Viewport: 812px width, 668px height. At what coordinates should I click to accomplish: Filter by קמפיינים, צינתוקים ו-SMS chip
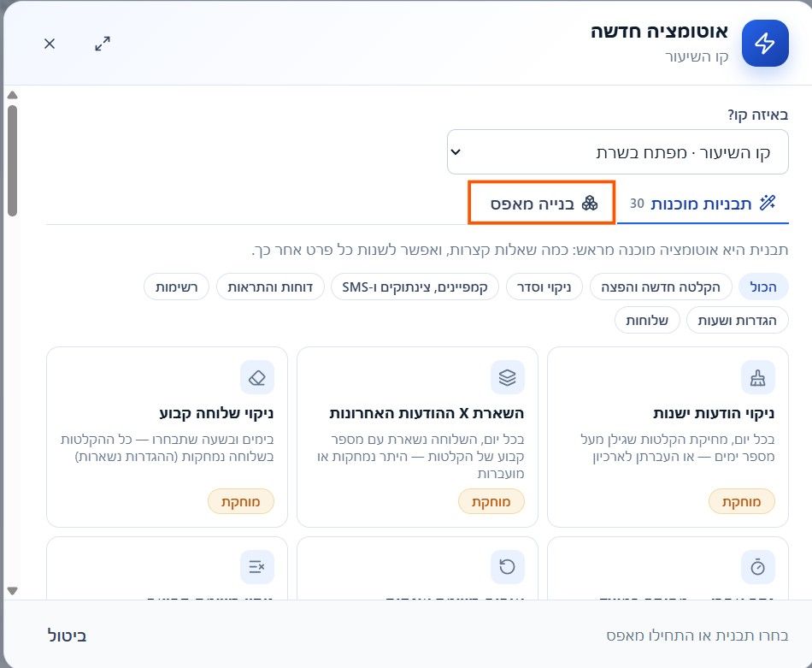415,287
